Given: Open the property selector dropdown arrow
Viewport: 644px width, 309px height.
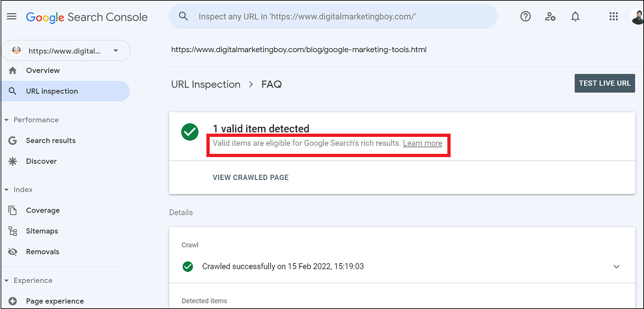Looking at the screenshot, I should [116, 51].
